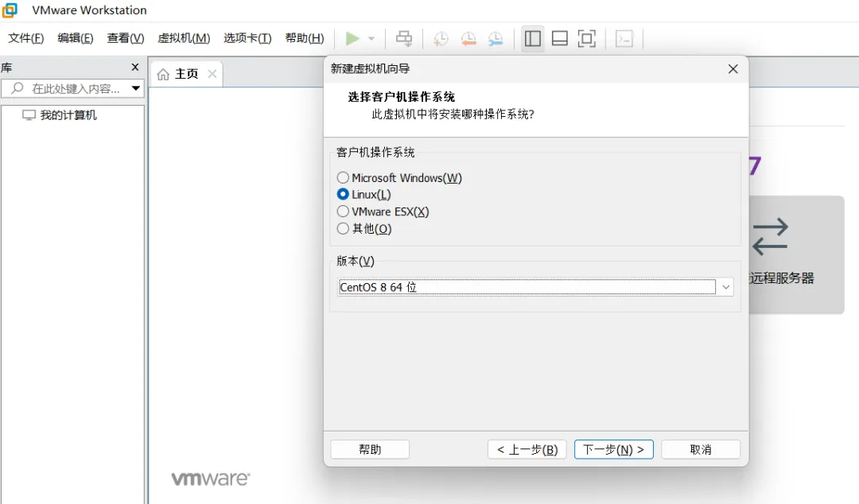Cancel the wizard with 取消 button
The height and width of the screenshot is (504, 859).
pyautogui.click(x=701, y=450)
